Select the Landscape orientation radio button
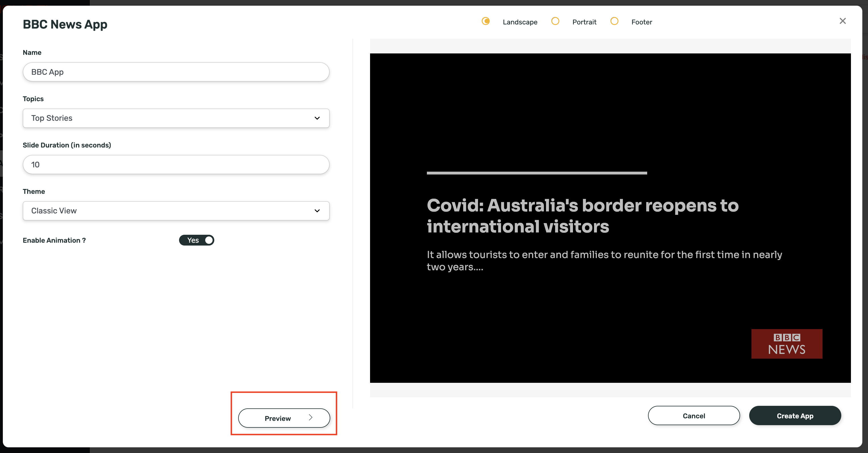Screen dimensions: 868x453 pyautogui.click(x=485, y=21)
